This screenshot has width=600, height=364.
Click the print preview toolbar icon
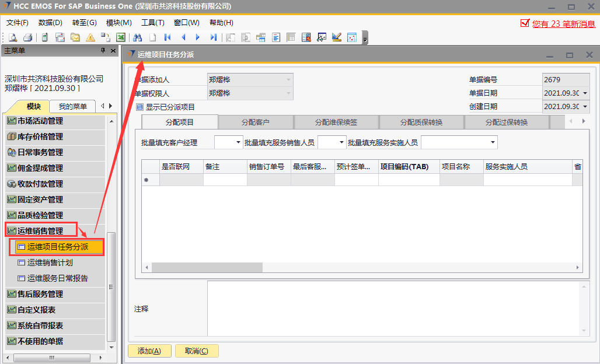[x=12, y=37]
